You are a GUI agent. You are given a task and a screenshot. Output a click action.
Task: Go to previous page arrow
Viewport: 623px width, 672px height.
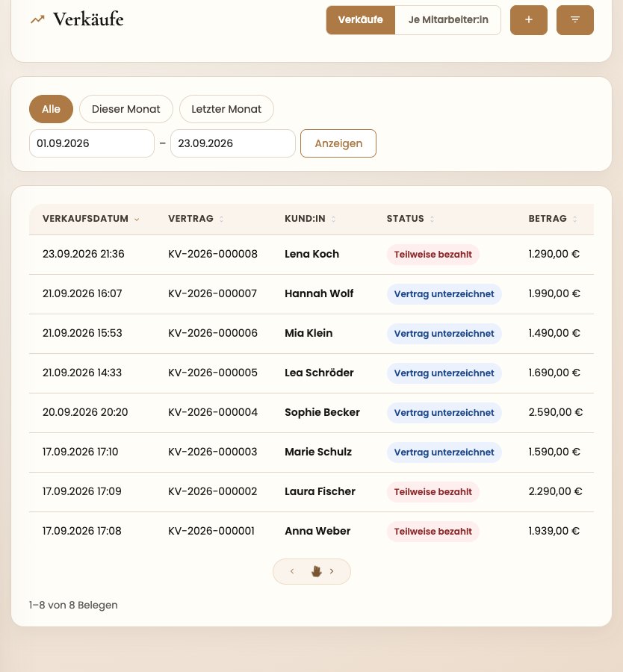pyautogui.click(x=292, y=571)
